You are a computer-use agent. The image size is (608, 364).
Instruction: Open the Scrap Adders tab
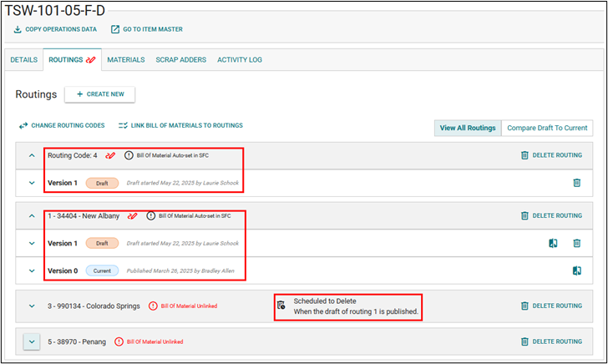tap(181, 60)
